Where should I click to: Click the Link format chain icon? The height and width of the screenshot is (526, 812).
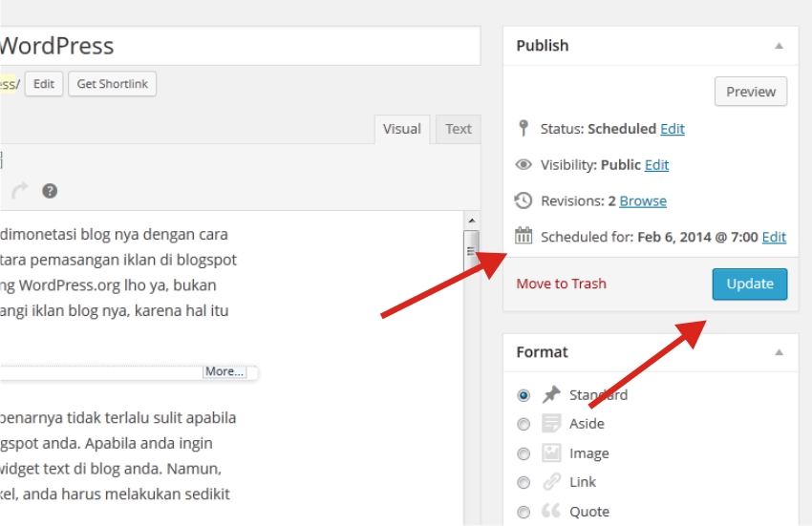pyautogui.click(x=551, y=482)
